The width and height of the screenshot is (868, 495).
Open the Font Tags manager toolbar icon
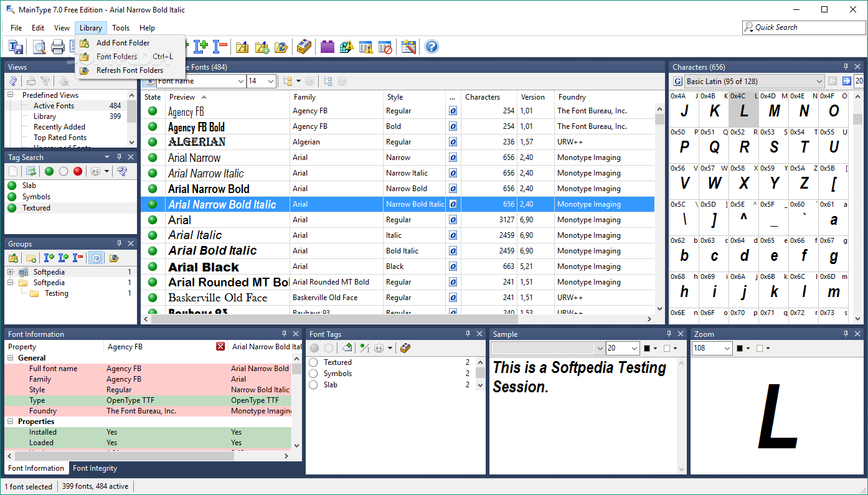(x=304, y=47)
